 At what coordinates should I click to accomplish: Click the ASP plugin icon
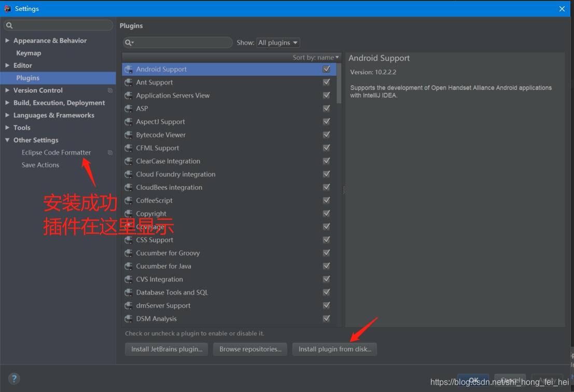coord(129,109)
